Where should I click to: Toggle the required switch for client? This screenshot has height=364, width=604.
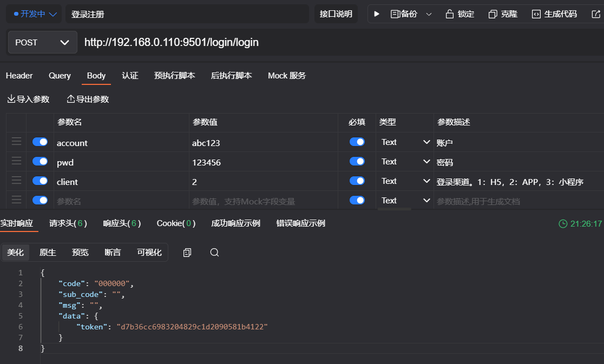[x=357, y=181]
